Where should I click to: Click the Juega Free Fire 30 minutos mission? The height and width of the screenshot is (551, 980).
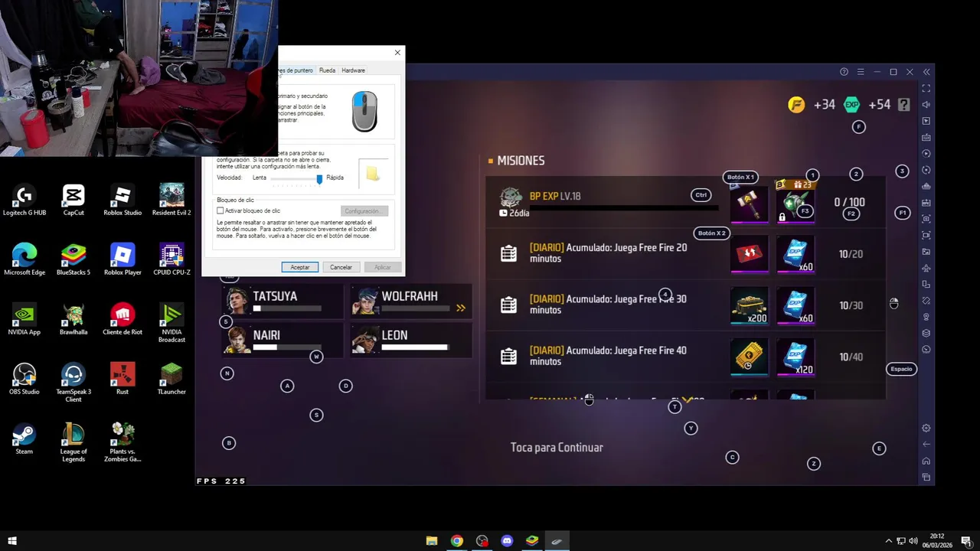(x=685, y=305)
